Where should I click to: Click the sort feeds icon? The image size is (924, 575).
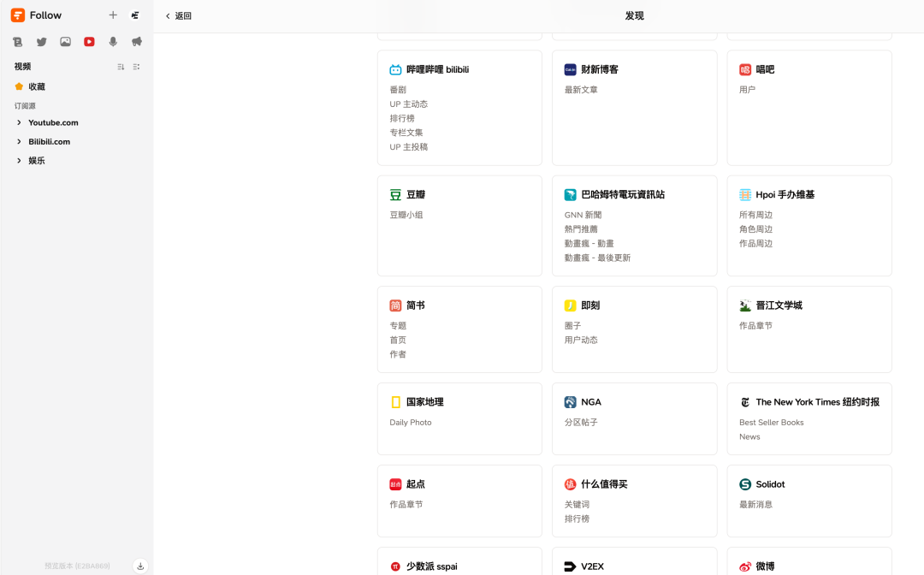tap(121, 67)
